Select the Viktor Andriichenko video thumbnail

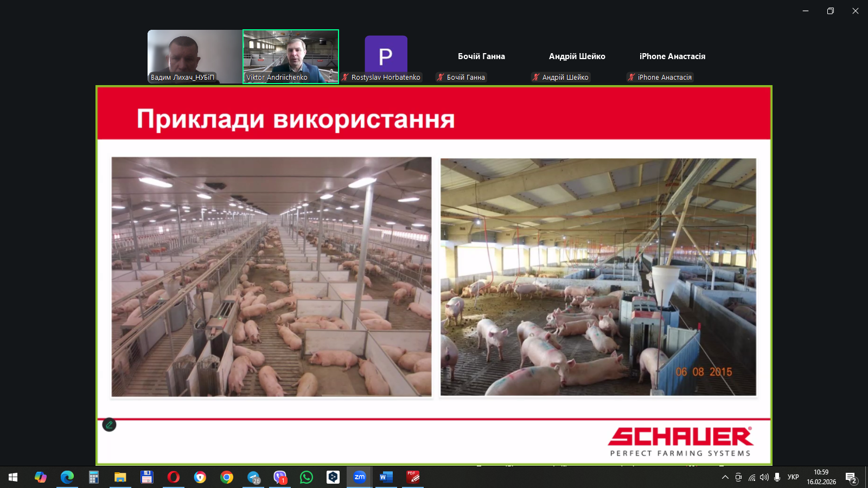click(x=291, y=56)
